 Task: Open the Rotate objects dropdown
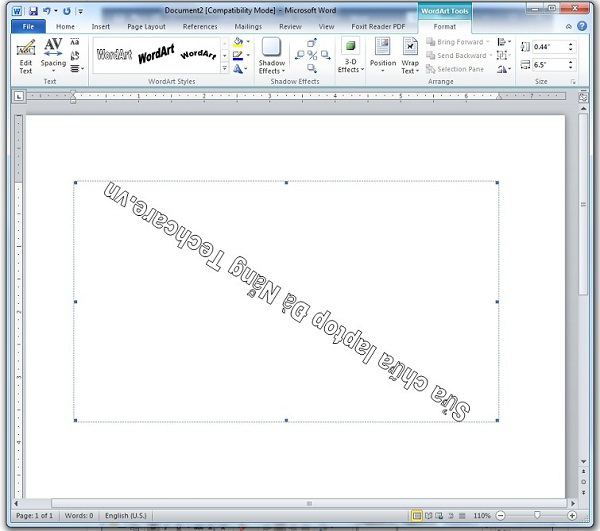coord(504,69)
